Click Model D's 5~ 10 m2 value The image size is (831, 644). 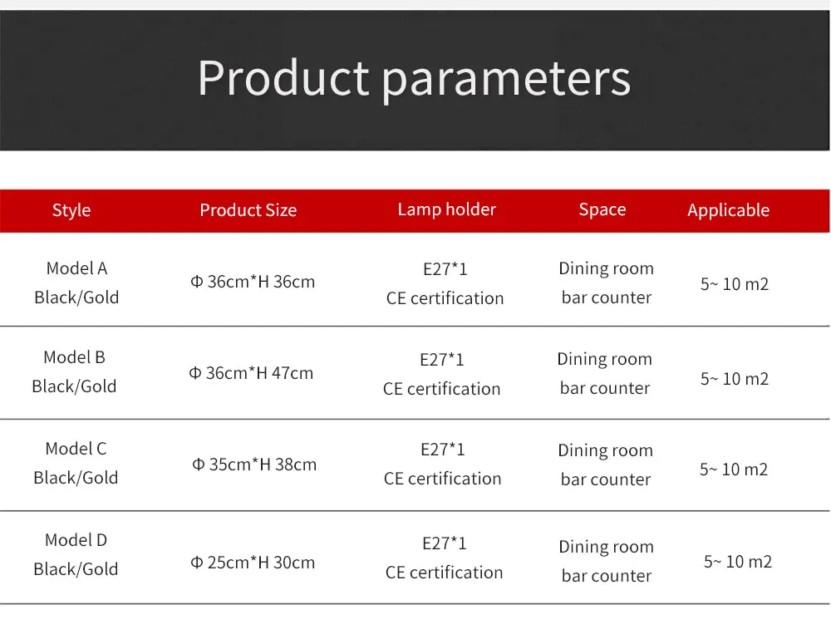(738, 562)
